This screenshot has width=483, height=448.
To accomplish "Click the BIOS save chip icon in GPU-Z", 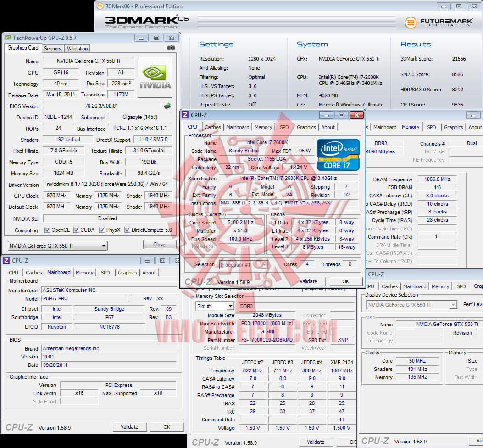I will click(167, 106).
